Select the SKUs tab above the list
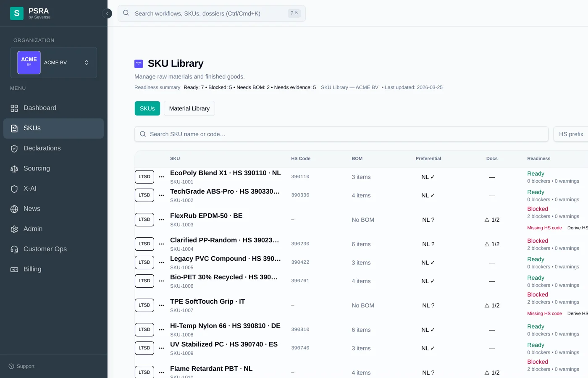 147,108
